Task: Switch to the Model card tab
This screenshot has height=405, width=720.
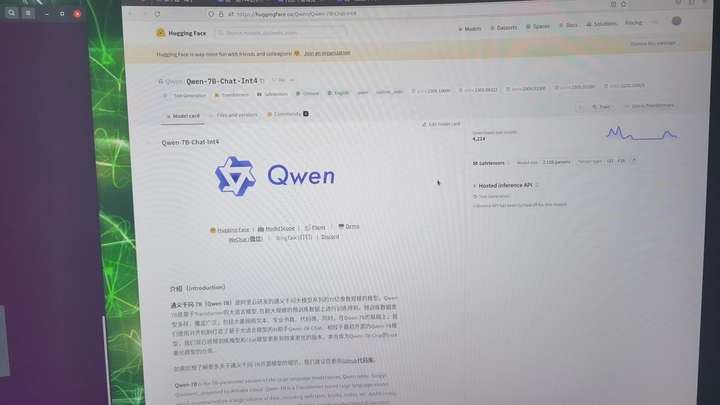Action: (x=183, y=116)
